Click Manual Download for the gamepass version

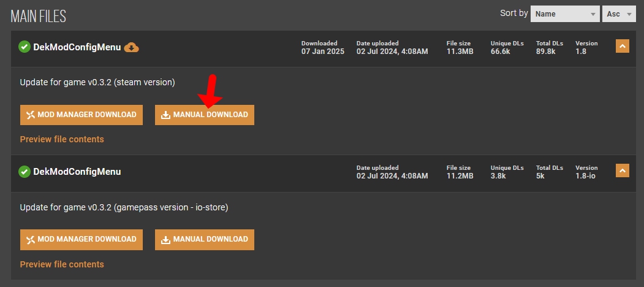[x=205, y=240]
